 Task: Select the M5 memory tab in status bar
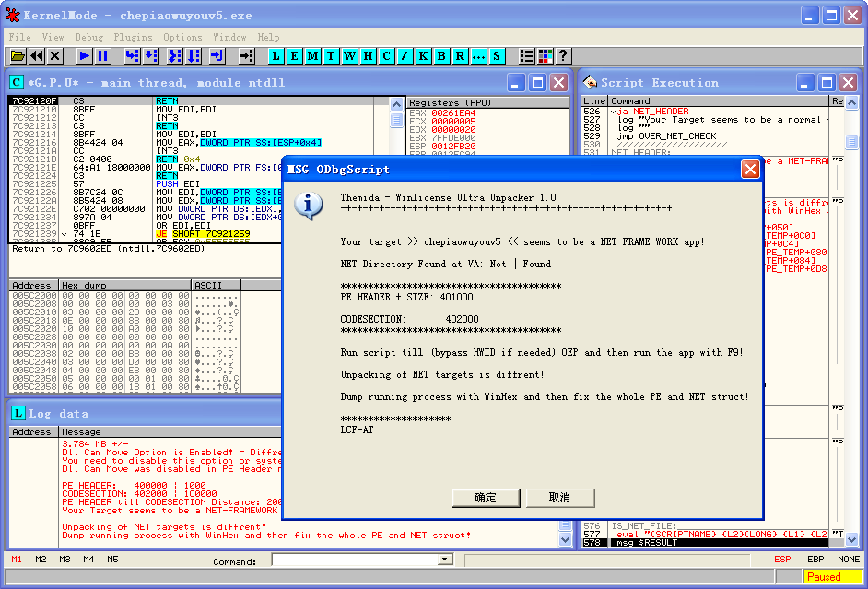pyautogui.click(x=113, y=560)
